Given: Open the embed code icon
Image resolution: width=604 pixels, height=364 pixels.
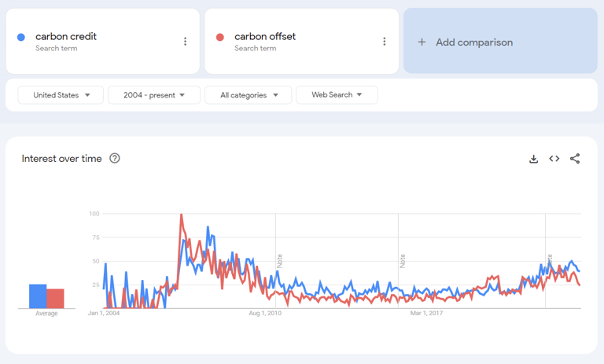Looking at the screenshot, I should (x=554, y=159).
